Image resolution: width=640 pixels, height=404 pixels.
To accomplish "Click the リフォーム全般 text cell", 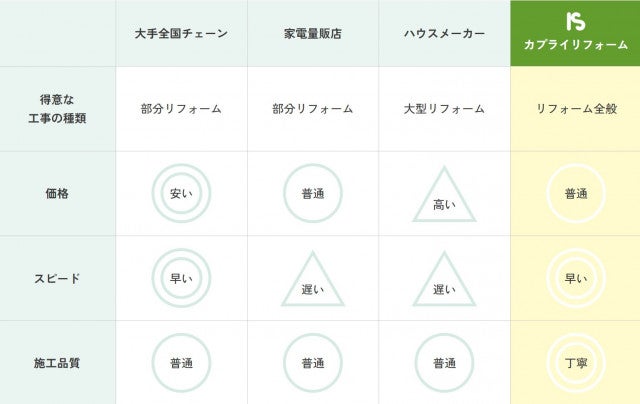I will pyautogui.click(x=575, y=108).
